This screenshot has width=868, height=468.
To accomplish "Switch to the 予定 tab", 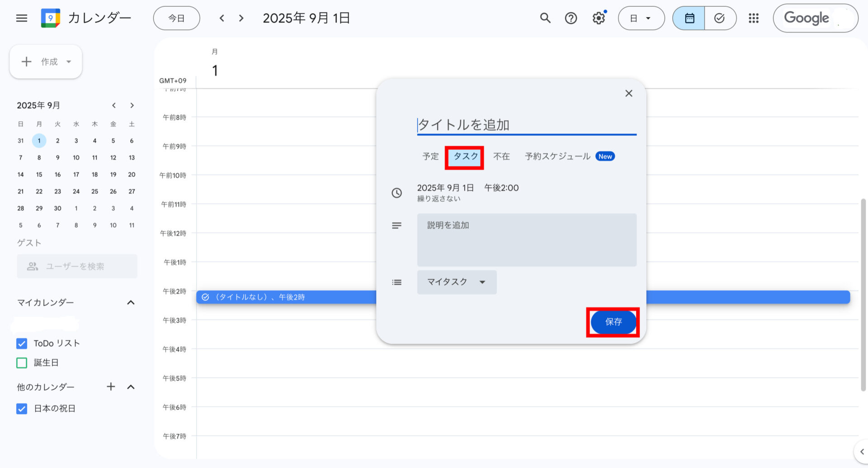I will point(430,156).
